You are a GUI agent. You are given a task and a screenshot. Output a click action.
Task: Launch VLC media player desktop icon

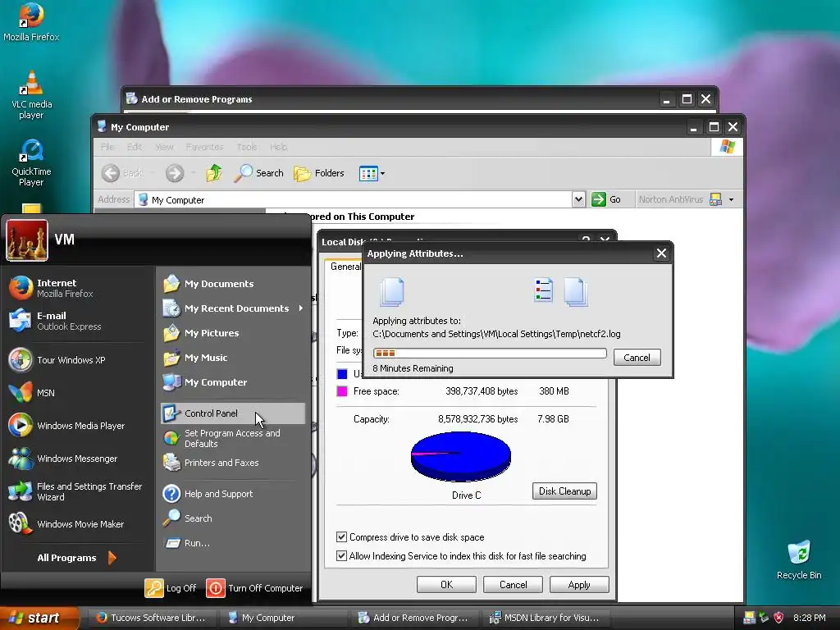31,95
